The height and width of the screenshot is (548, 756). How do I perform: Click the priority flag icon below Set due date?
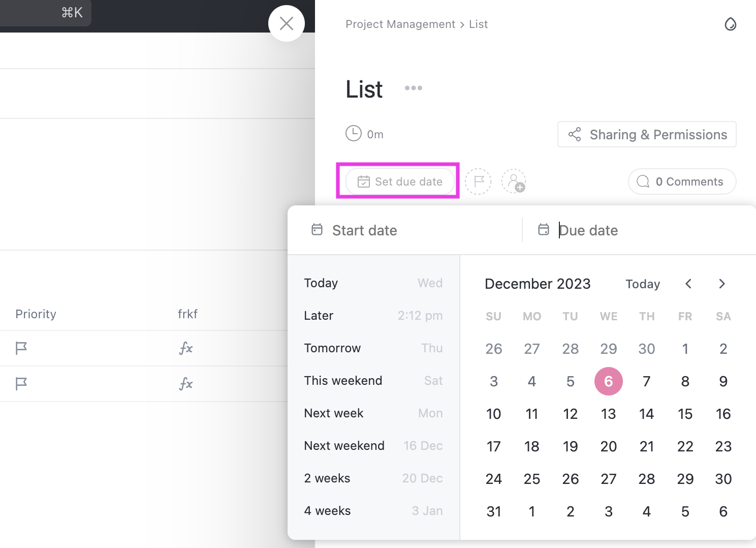pos(478,181)
